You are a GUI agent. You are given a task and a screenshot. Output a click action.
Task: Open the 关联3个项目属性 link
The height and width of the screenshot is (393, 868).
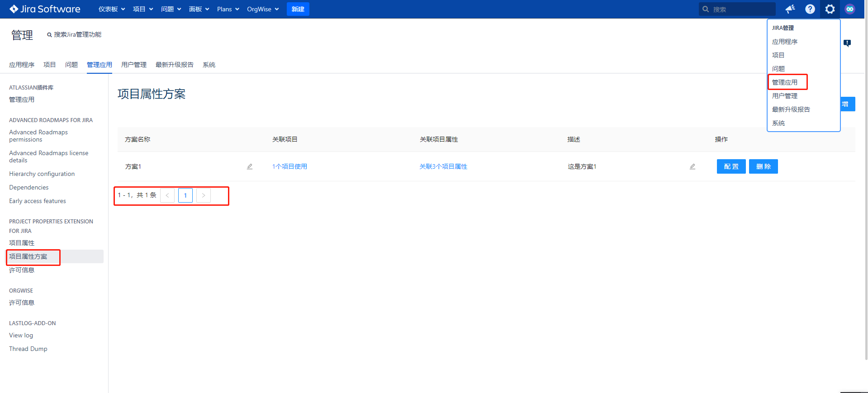[x=443, y=166]
